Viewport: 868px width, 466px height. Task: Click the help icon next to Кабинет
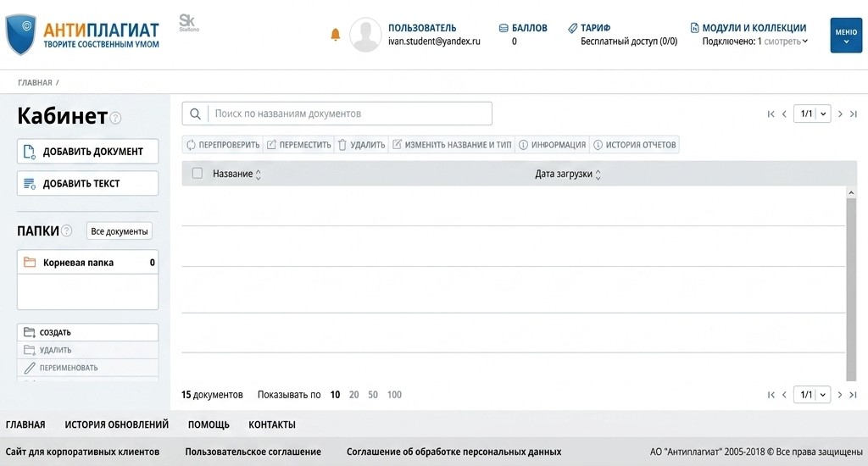click(115, 118)
